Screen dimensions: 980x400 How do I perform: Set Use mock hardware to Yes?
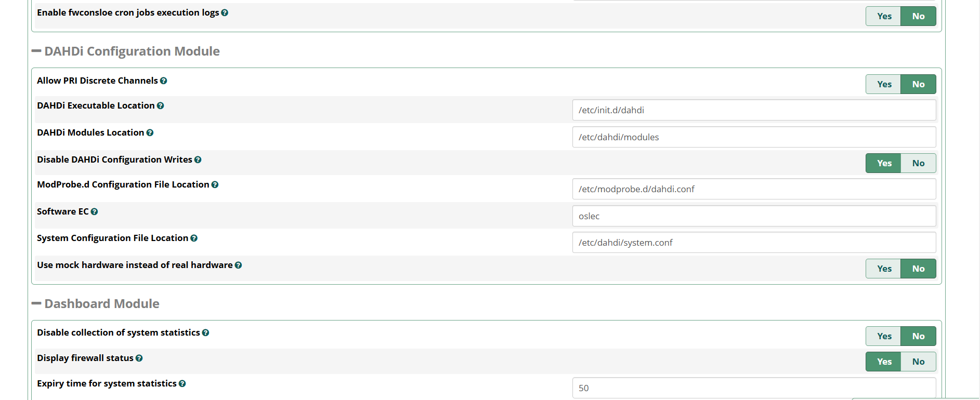883,269
